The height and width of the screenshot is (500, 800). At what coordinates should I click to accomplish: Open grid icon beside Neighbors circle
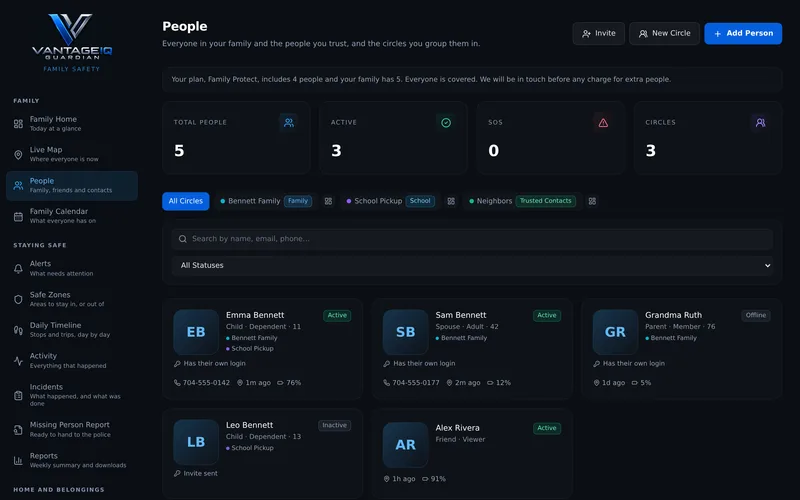click(592, 201)
